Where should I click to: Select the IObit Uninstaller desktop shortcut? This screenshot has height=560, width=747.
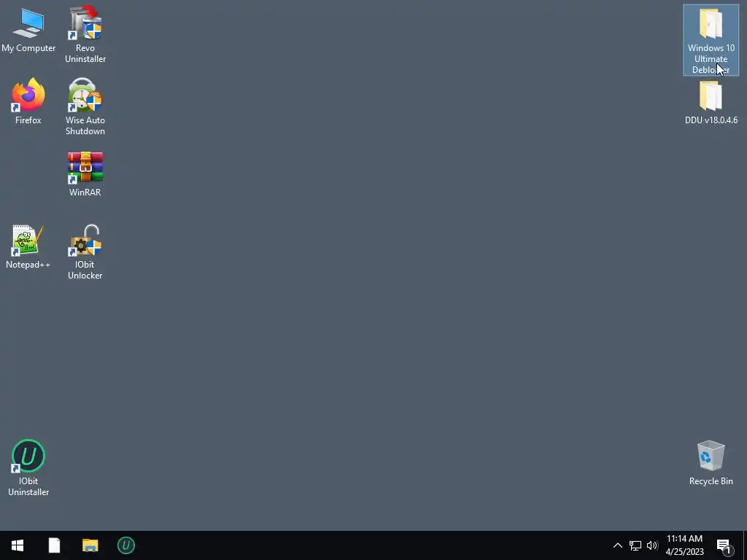[x=28, y=468]
